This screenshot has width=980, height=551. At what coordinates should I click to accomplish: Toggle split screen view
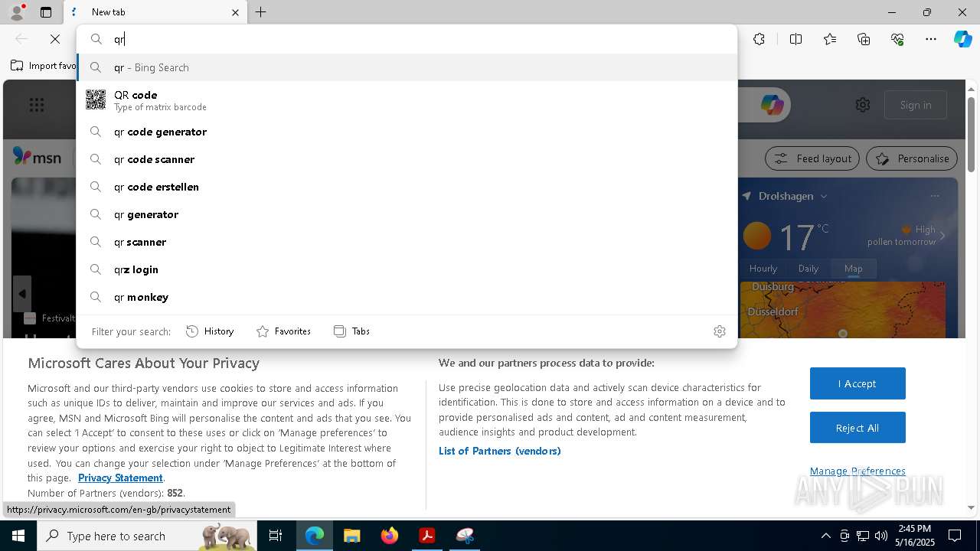coord(795,39)
